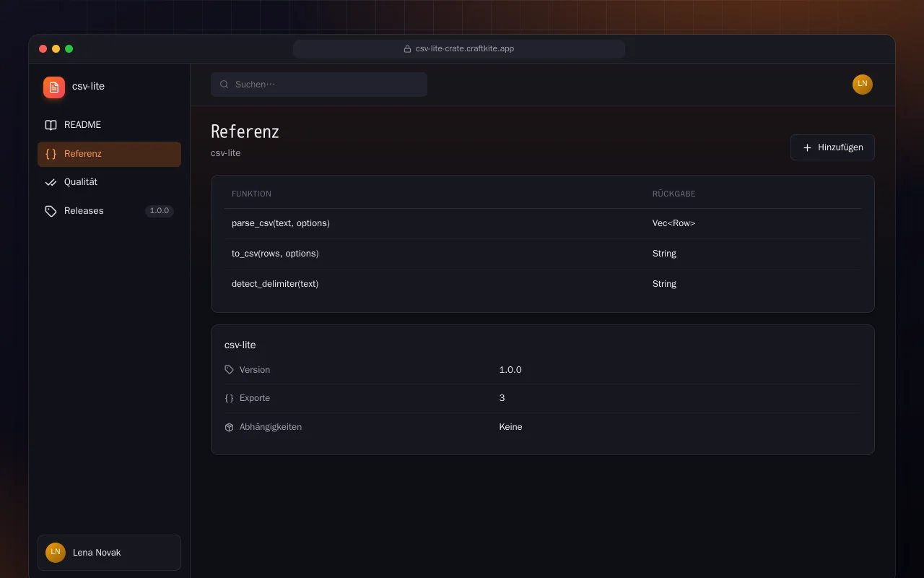
Task: Open the Lena Novak profile card
Action: [x=109, y=553]
